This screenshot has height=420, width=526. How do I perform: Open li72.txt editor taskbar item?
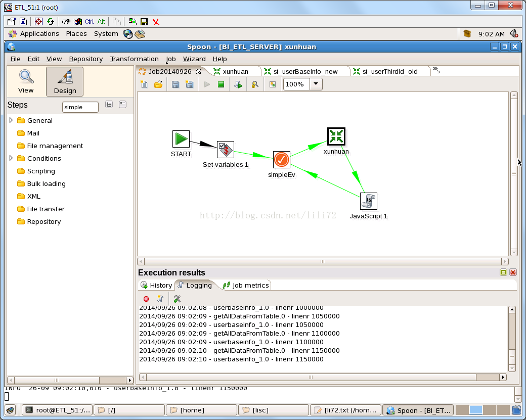346,410
